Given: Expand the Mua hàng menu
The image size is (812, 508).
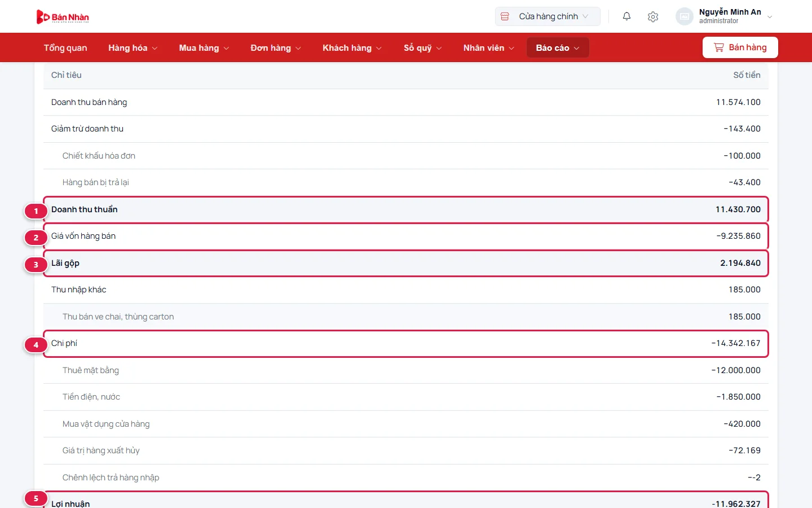Looking at the screenshot, I should point(204,48).
